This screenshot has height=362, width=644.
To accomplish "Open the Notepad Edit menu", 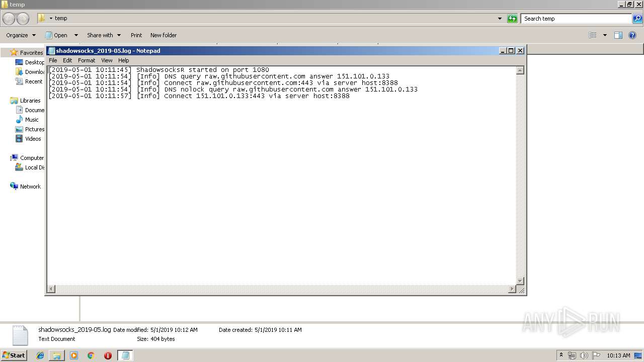I will pyautogui.click(x=67, y=60).
